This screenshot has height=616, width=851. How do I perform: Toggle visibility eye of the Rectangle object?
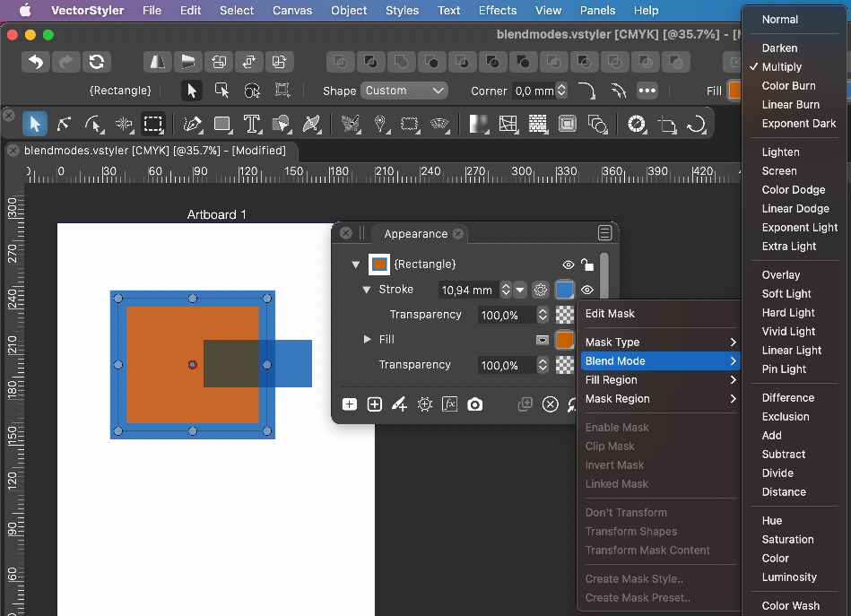pyautogui.click(x=568, y=265)
